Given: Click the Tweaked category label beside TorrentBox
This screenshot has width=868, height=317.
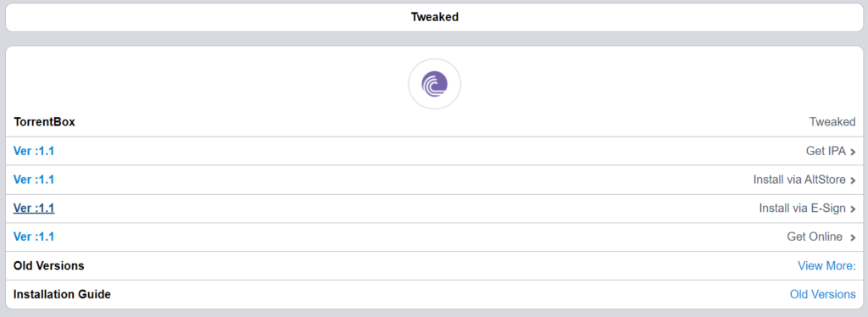Looking at the screenshot, I should click(x=832, y=122).
